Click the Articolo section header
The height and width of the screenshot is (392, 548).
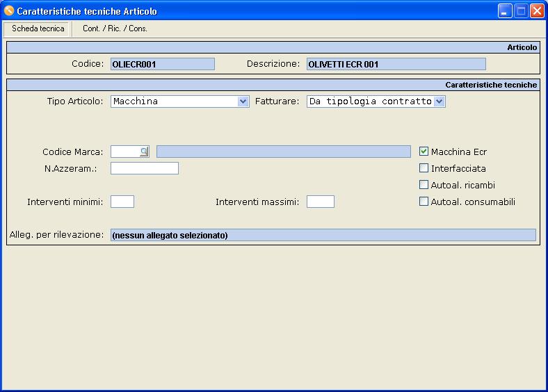[273, 47]
